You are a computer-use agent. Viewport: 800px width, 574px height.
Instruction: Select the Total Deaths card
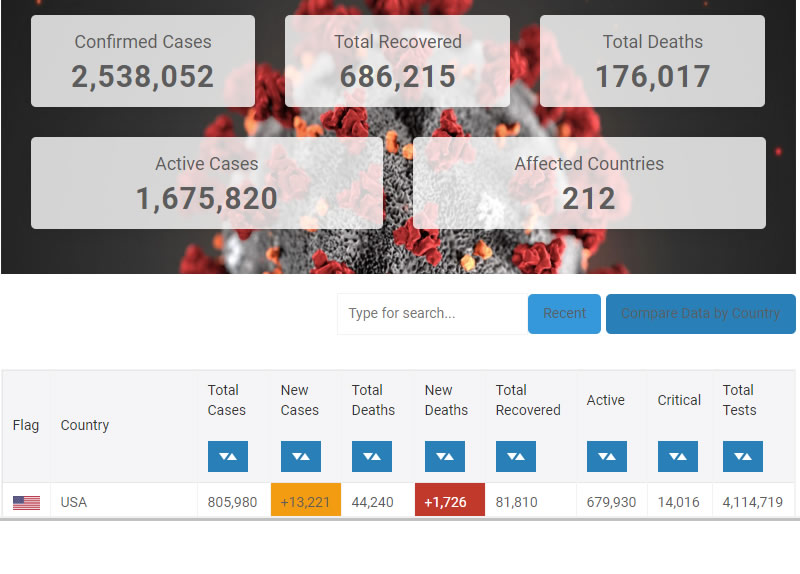[x=652, y=61]
